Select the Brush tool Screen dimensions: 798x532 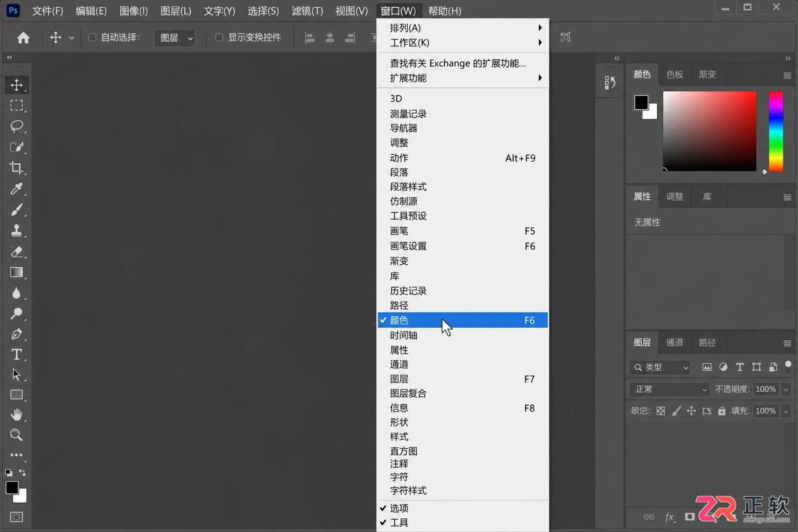pos(17,209)
